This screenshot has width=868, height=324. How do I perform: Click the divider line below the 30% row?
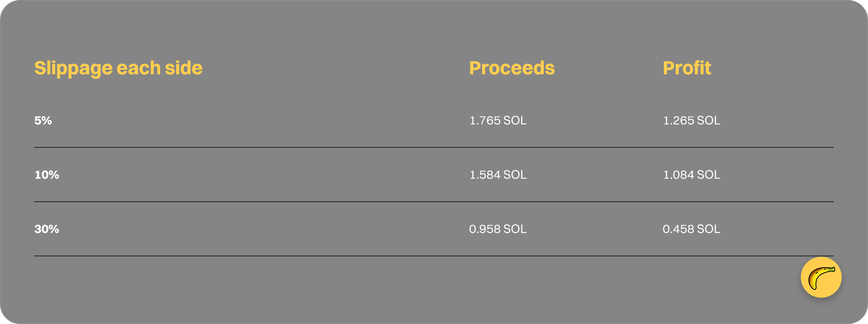(434, 256)
